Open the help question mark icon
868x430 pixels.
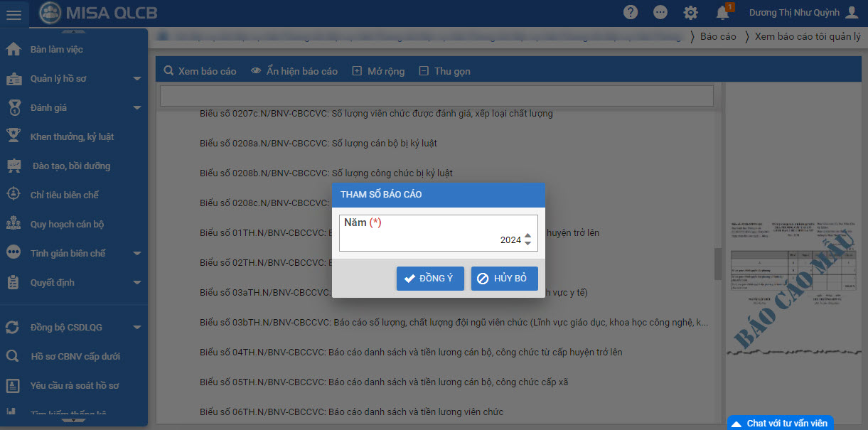pyautogui.click(x=630, y=13)
